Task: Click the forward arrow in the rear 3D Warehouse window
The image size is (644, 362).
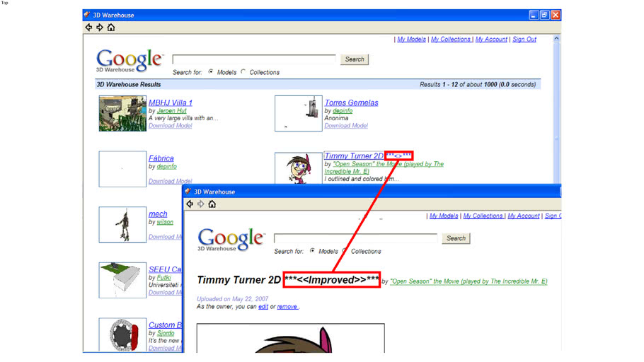Action: 100,28
